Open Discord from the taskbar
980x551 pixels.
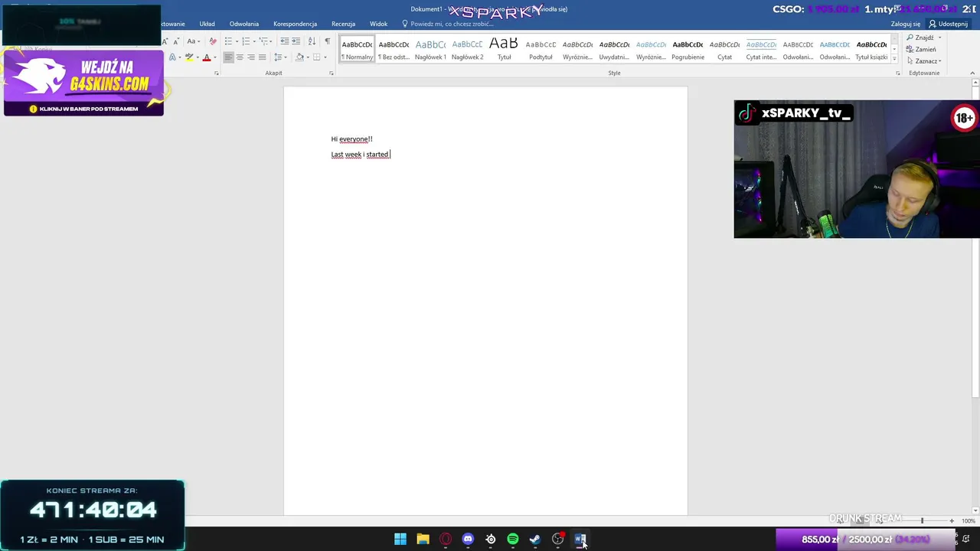[468, 540]
